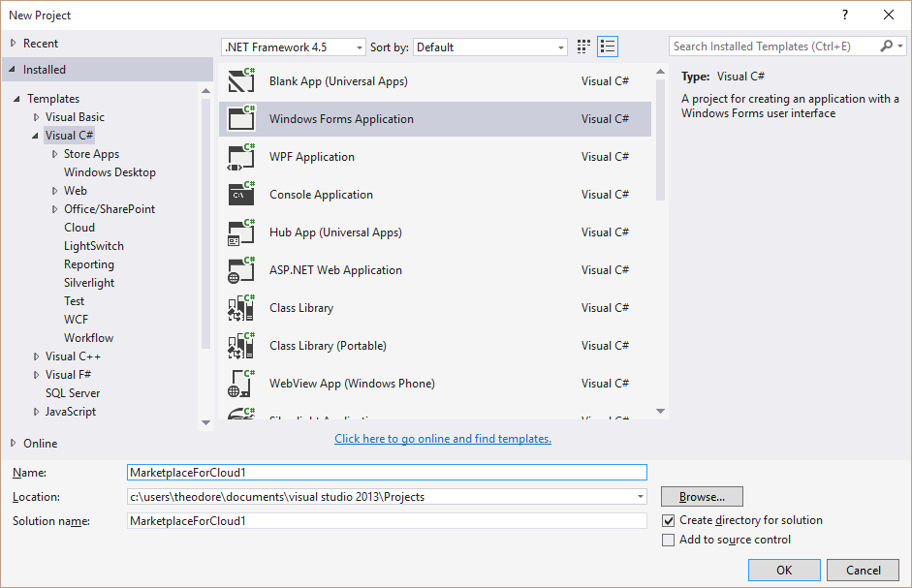Select the Hub App (Universal Apps) icon

pyautogui.click(x=241, y=232)
